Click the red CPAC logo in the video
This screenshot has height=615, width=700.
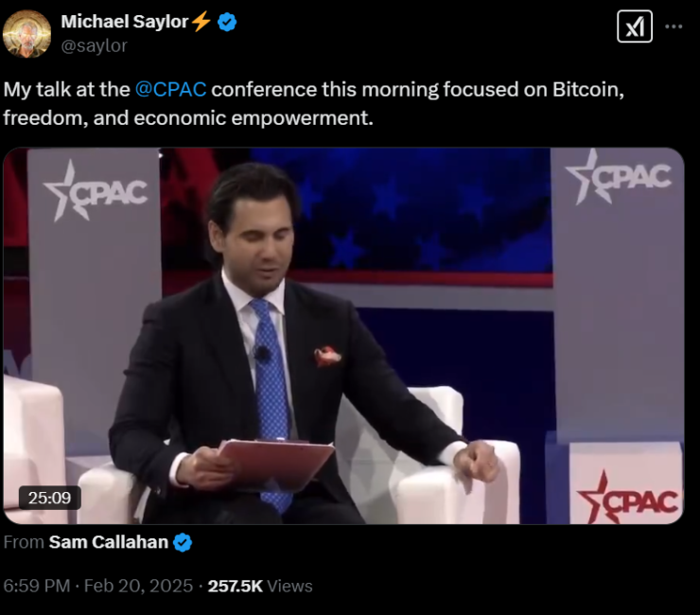pos(627,498)
